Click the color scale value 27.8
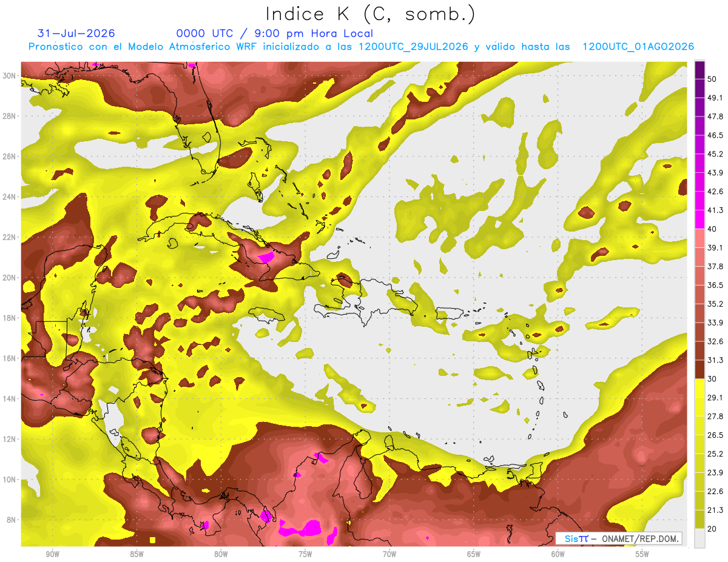This screenshot has height=562, width=728. pos(715,416)
